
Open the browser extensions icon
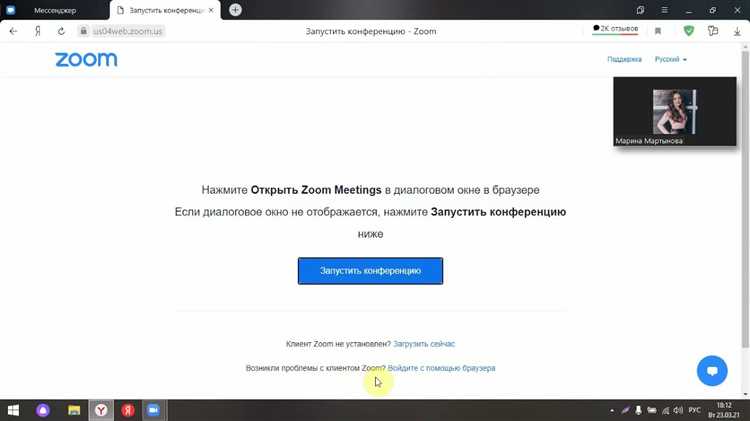713,31
